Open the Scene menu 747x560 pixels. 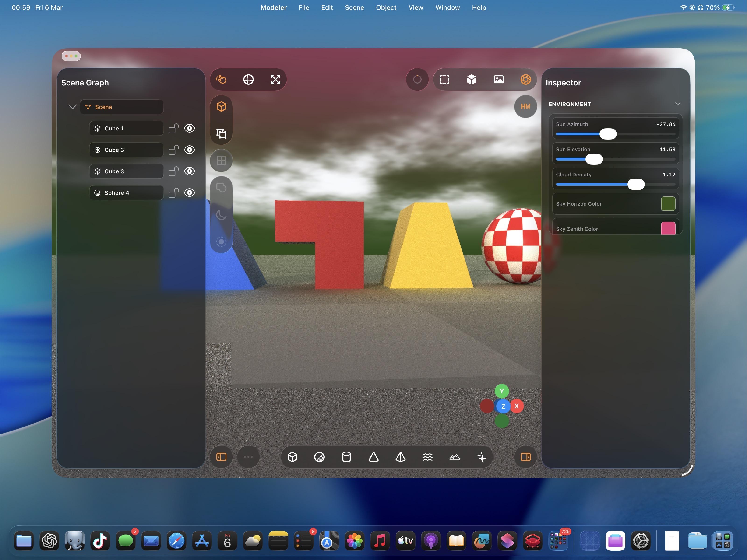354,7
